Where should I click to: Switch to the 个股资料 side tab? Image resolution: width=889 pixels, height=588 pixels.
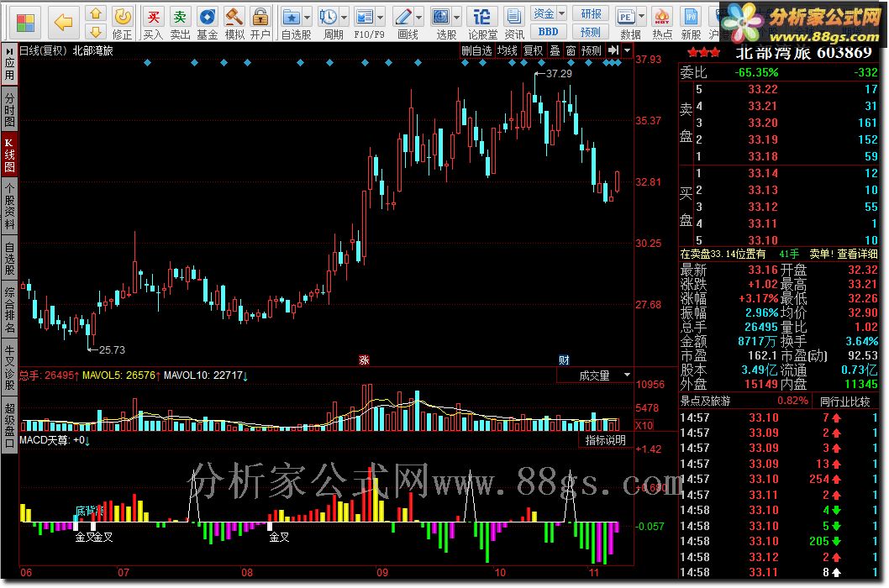point(9,207)
